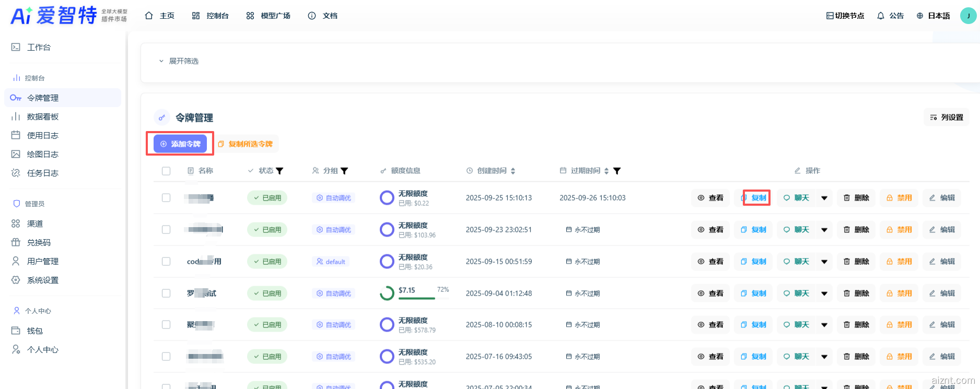
Task: Check the row created 2025-08-10 00:08:15
Action: coord(166,325)
